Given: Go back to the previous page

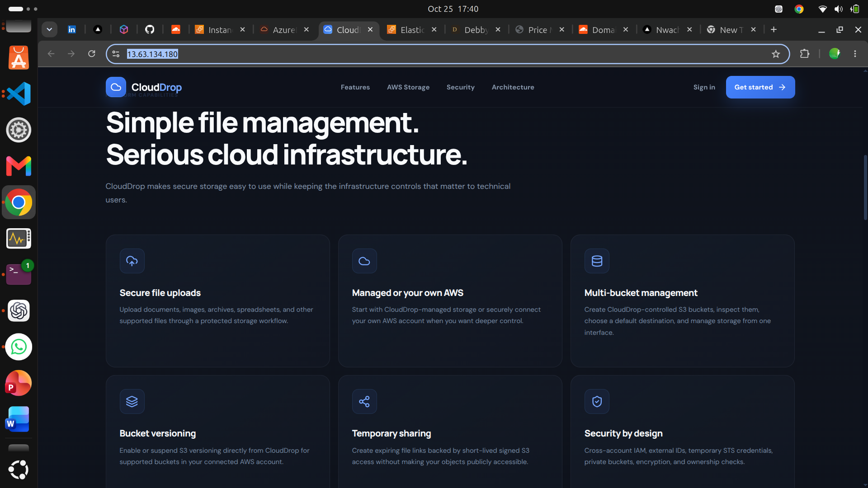Looking at the screenshot, I should pos(51,54).
